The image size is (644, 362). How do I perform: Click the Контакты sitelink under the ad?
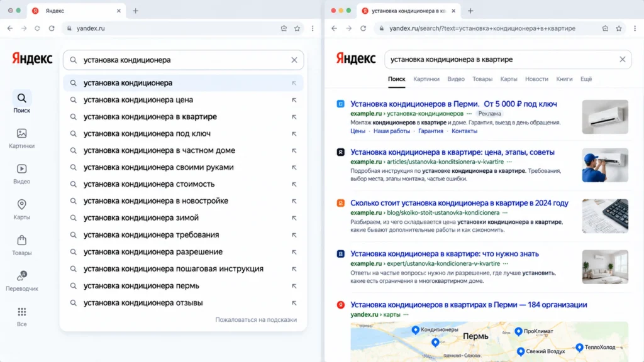(465, 131)
